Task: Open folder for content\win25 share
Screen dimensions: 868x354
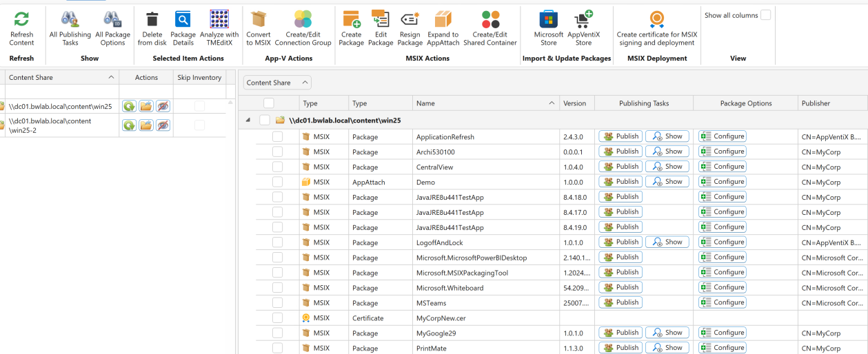Action: [146, 106]
